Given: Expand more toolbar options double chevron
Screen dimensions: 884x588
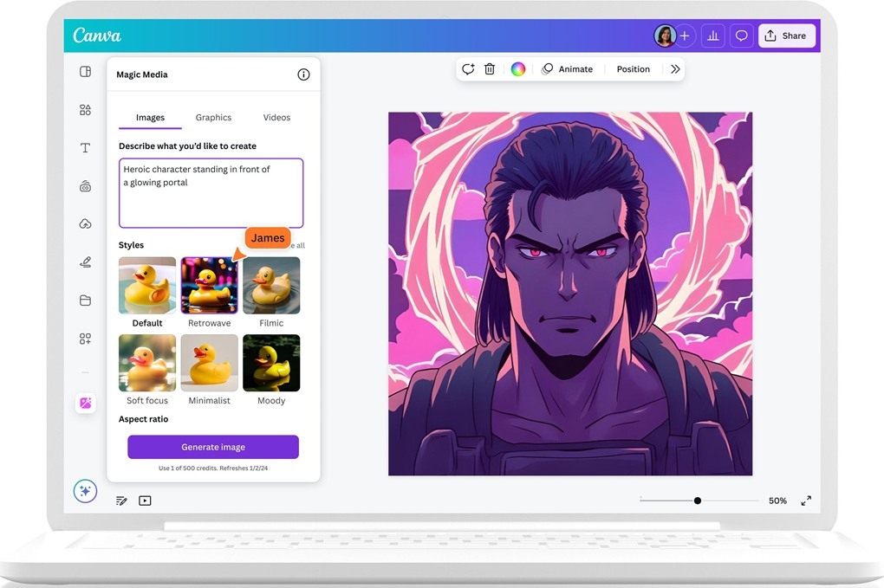Looking at the screenshot, I should (x=675, y=68).
